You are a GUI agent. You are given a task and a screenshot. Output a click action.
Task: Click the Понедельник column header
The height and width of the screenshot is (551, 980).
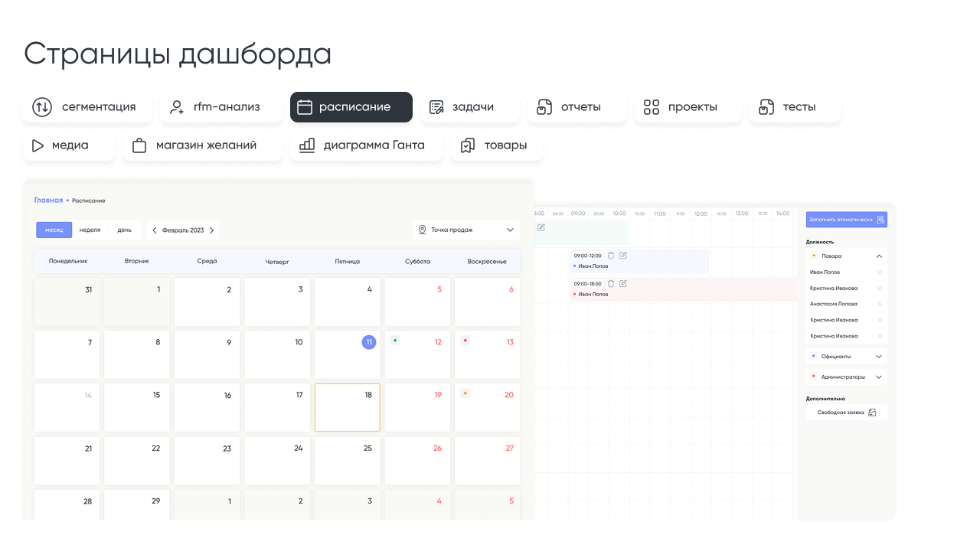[68, 261]
